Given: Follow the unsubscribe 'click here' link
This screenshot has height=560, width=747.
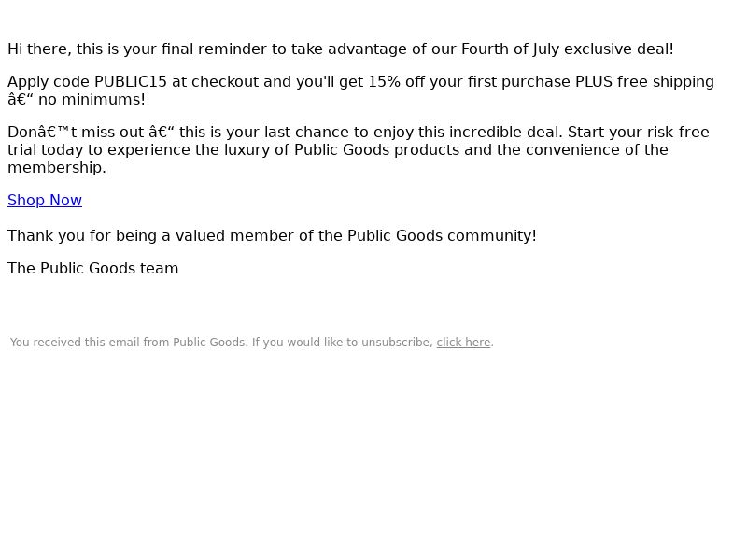Looking at the screenshot, I should coord(463,343).
